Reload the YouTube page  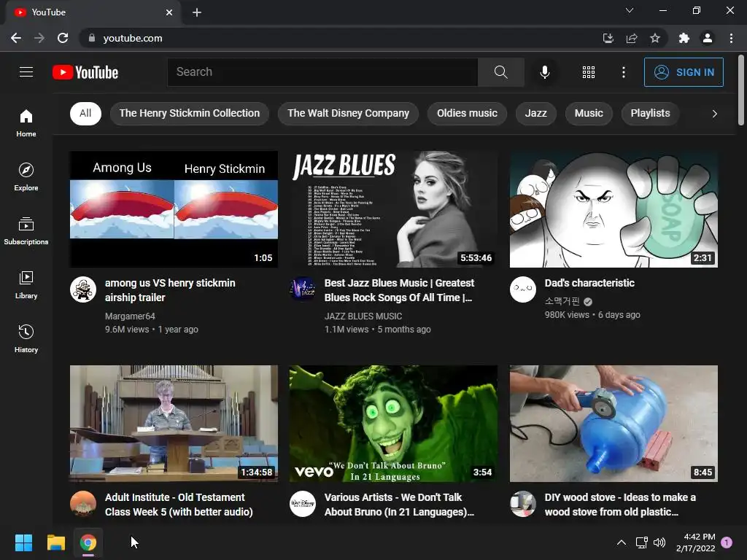63,38
